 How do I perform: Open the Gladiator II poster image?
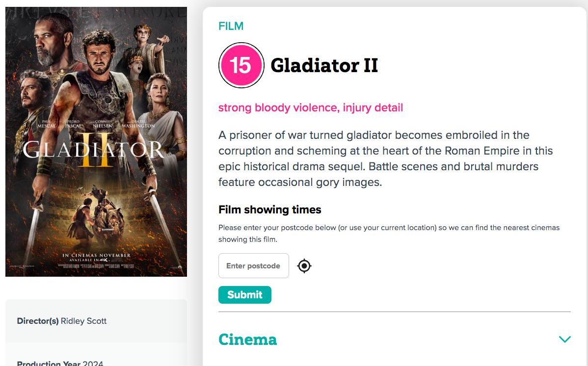point(96,142)
